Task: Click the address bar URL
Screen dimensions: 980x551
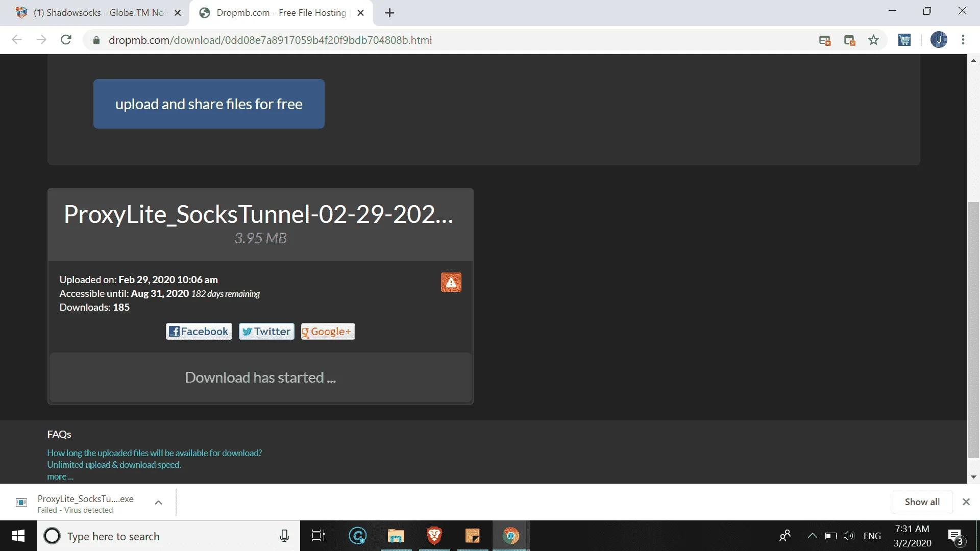Action: point(270,40)
